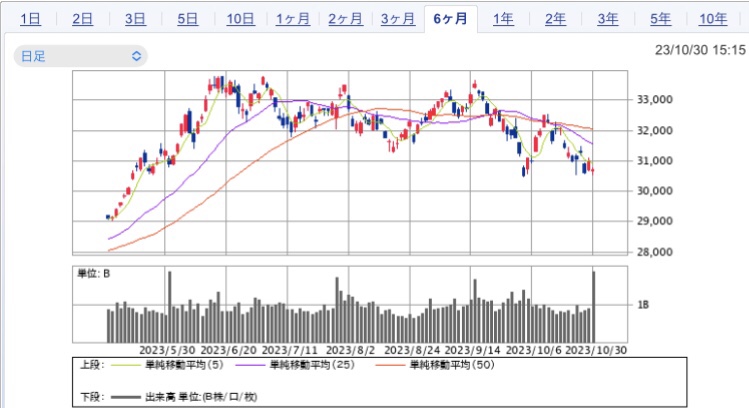Screen dimensions: 749x408
Task: Select the active 6ヶ月 tab
Action: 450,19
